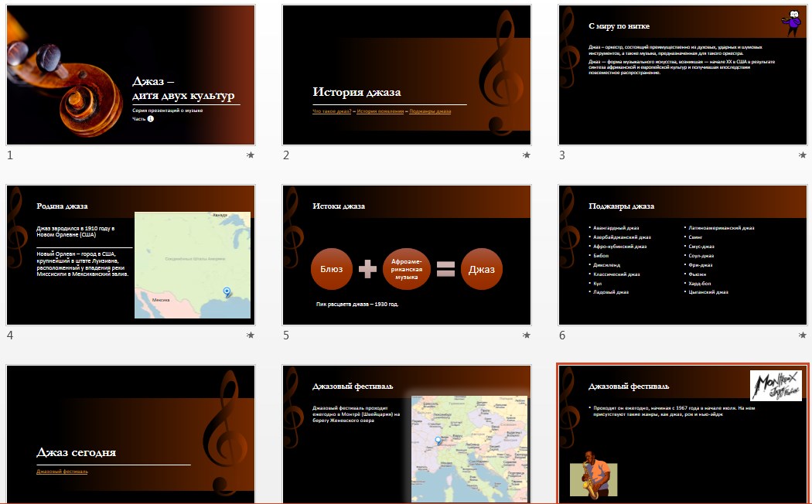Select the "Джаз сегодня" slide thumbnail
812x504 pixels.
click(130, 434)
